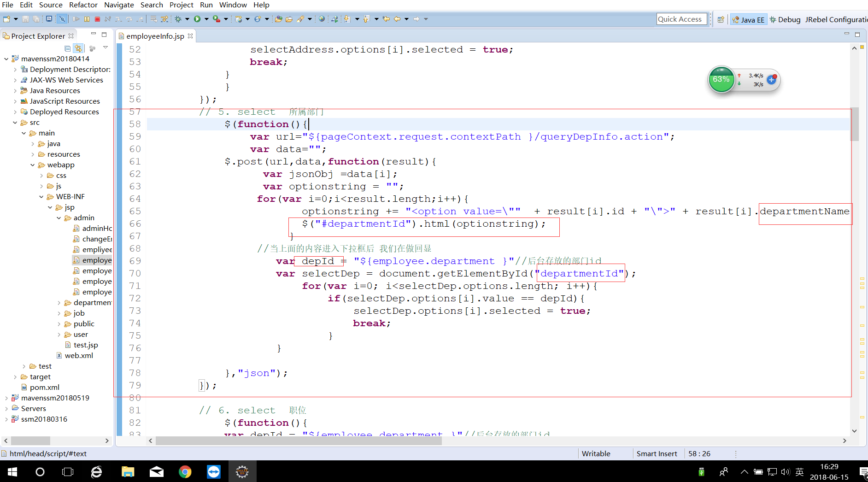
Task: Open JRebel Configuration perspective
Action: [836, 19]
